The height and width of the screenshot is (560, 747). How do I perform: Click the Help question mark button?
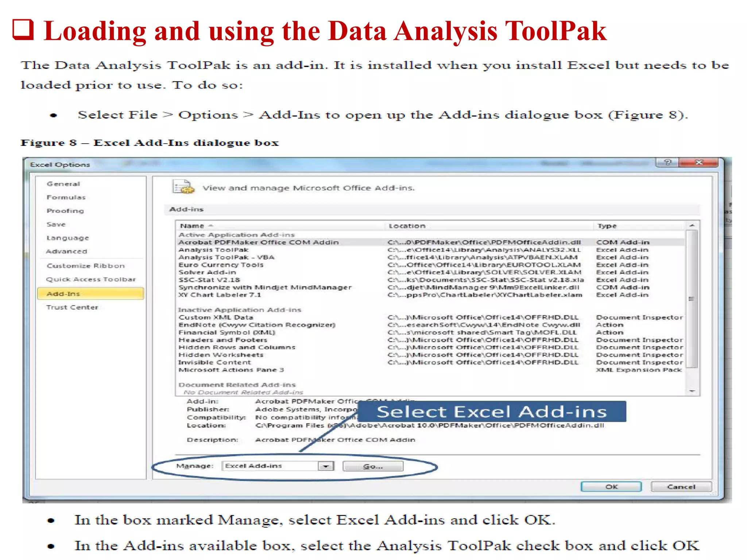coord(667,163)
